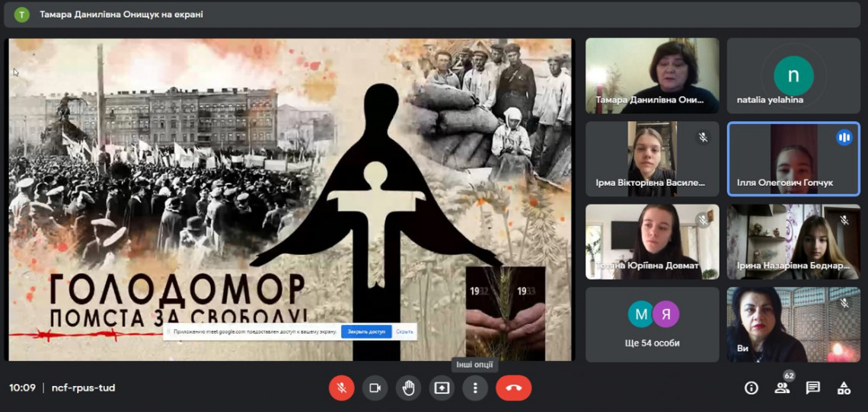The width and height of the screenshot is (868, 412).
Task: Open meeting details info icon
Action: point(752,388)
